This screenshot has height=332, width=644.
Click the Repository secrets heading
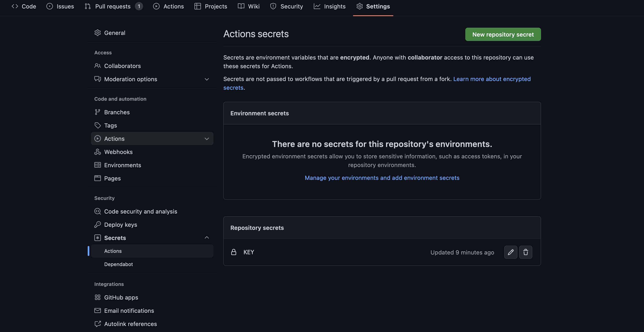pos(257,228)
